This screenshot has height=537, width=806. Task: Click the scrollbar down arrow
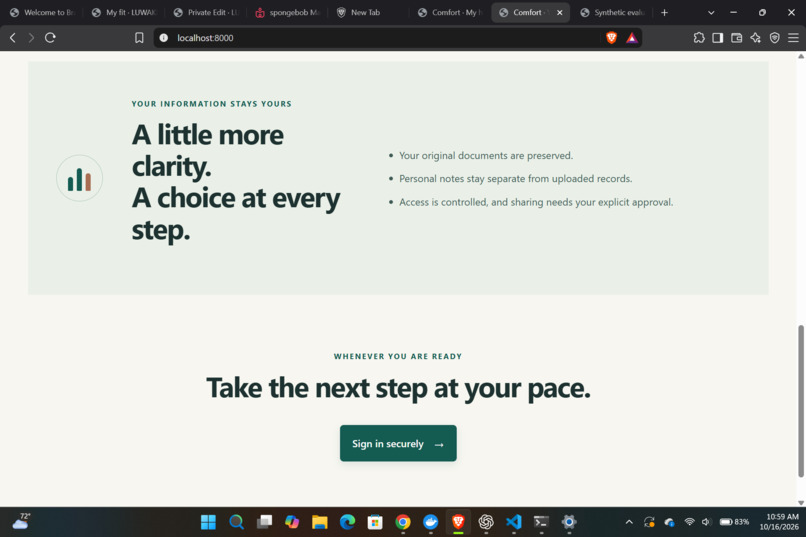800,503
